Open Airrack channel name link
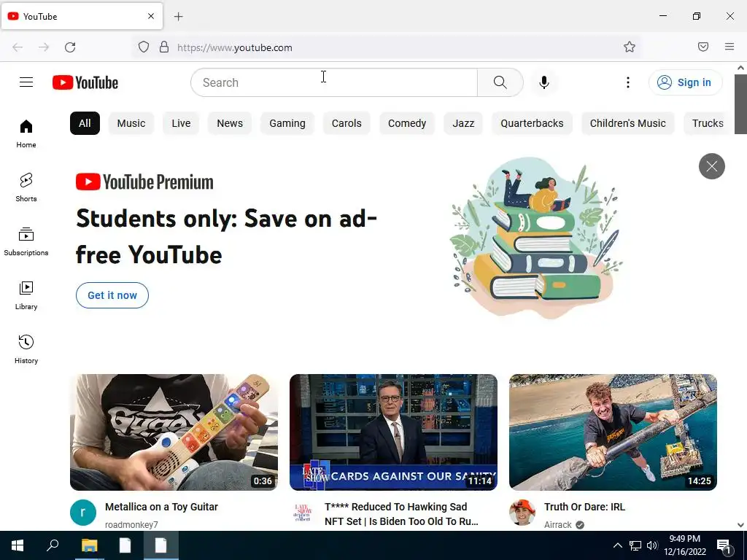 558,524
